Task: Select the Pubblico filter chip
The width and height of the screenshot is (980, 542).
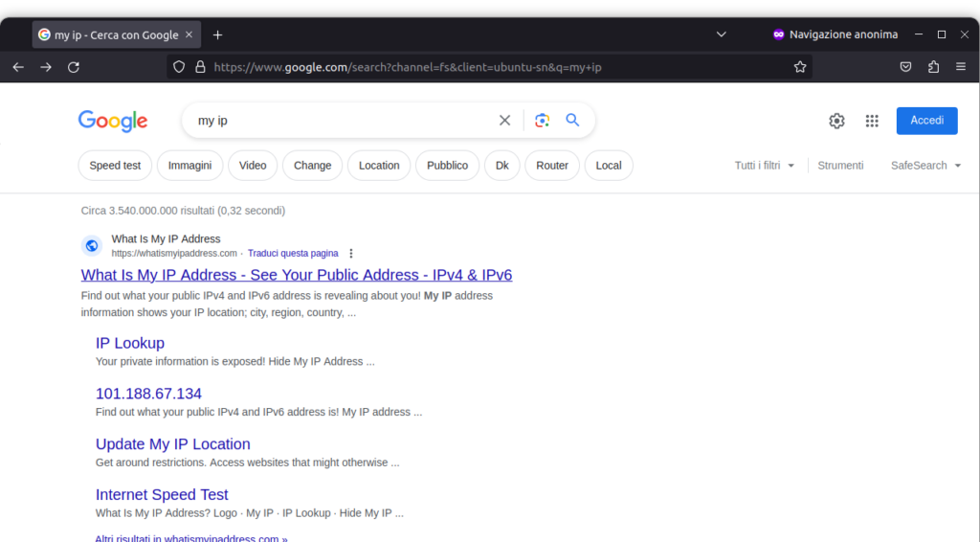Action: coord(448,166)
